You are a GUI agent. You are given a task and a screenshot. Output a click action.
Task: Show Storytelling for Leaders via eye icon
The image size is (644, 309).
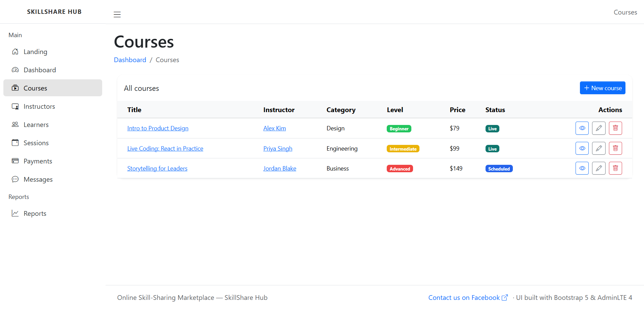pyautogui.click(x=582, y=168)
